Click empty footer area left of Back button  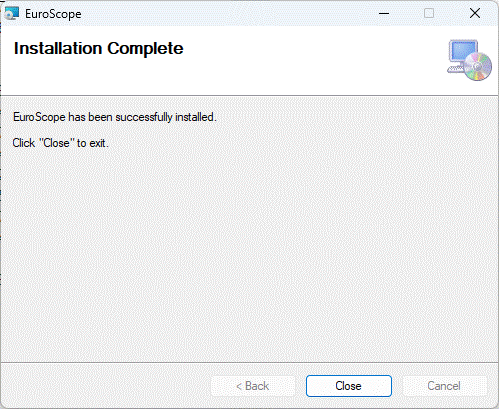[105, 386]
